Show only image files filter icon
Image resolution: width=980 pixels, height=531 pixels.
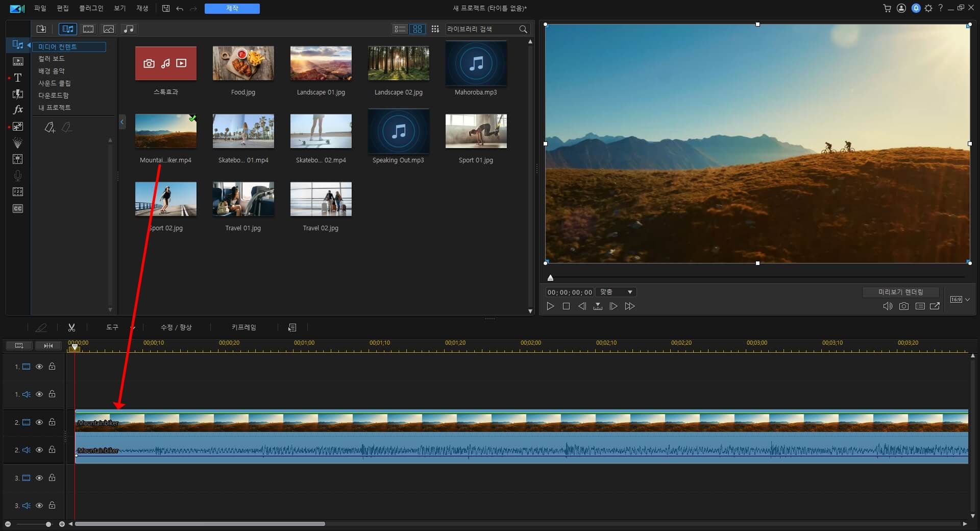pos(109,29)
